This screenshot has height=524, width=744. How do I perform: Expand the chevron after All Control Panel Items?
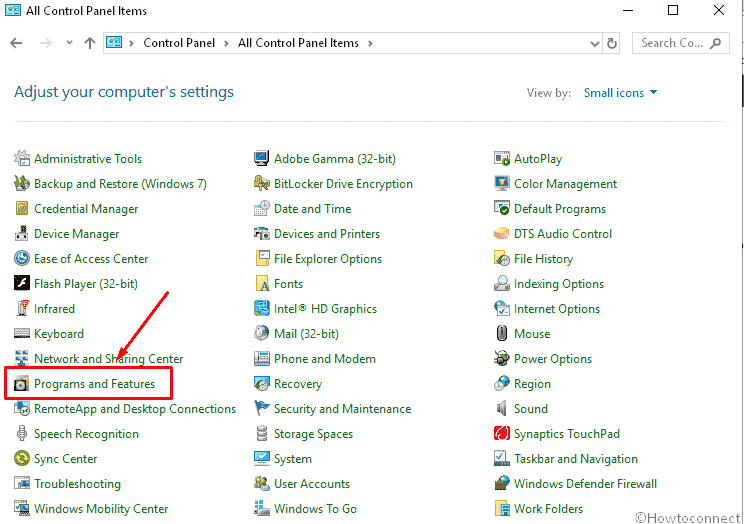[x=370, y=44]
